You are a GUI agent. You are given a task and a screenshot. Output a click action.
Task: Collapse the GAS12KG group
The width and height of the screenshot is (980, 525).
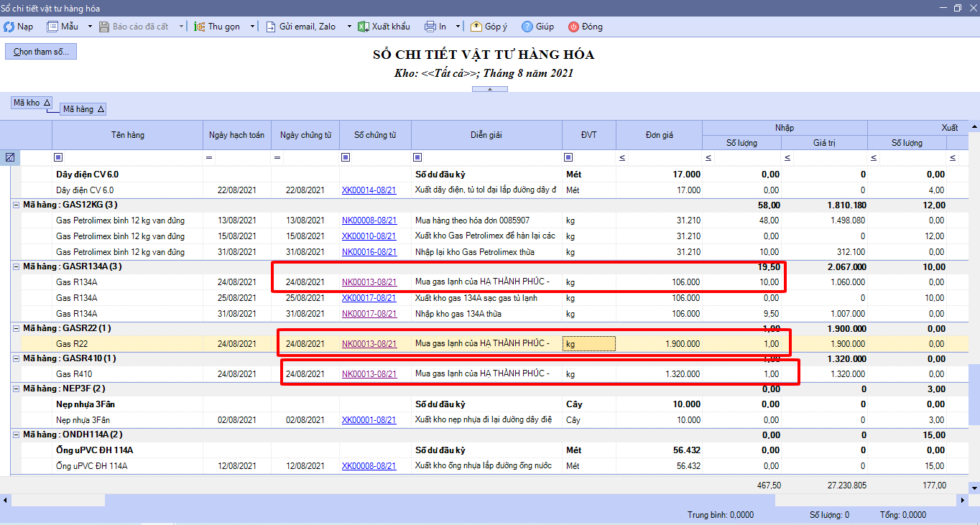click(17, 205)
